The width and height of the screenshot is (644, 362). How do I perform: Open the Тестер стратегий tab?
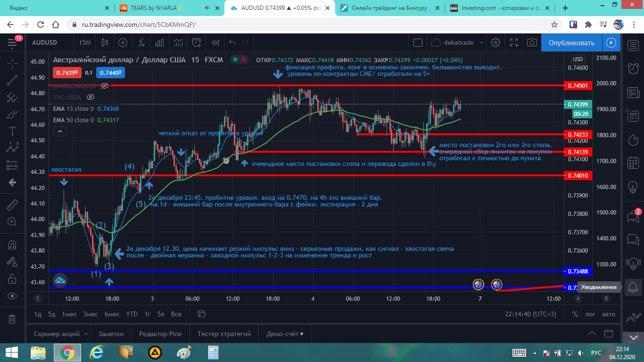[224, 334]
